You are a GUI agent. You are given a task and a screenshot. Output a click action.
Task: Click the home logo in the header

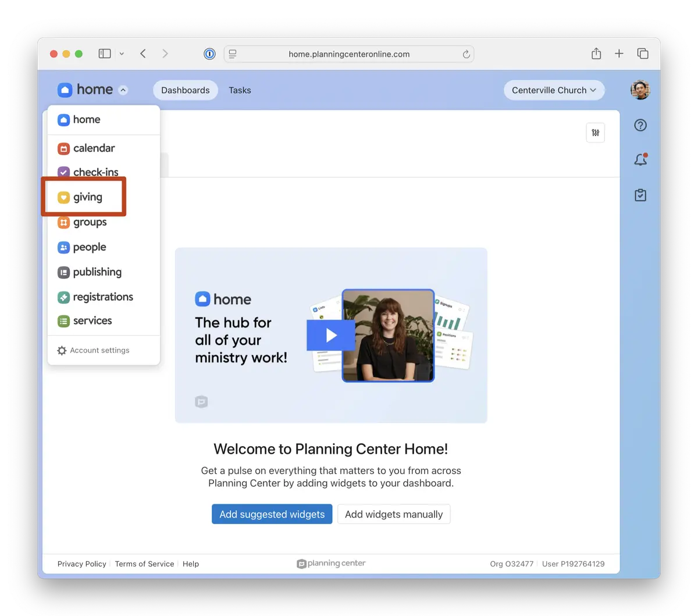point(86,90)
